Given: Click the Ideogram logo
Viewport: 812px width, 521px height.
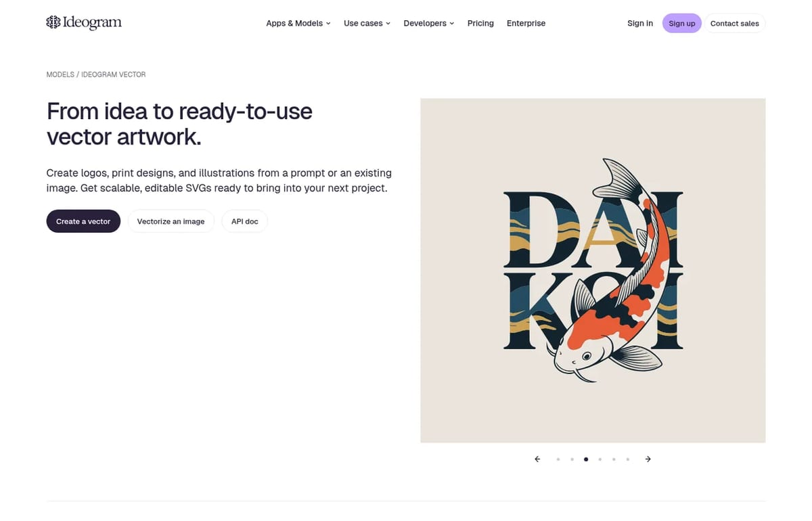Looking at the screenshot, I should 84,23.
